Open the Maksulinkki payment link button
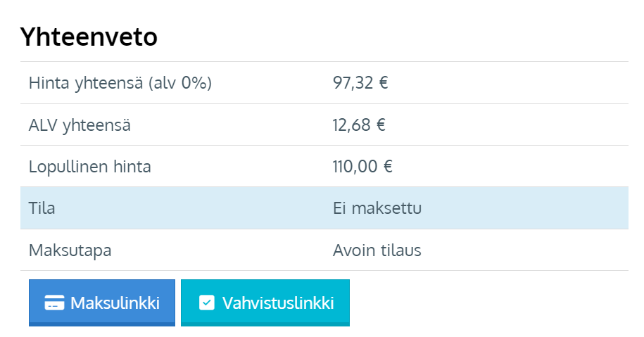This screenshot has height=337, width=644. 102,303
